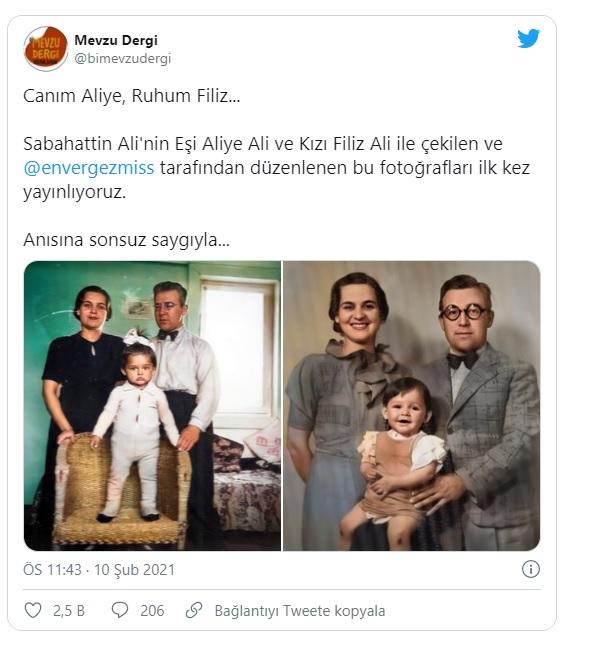Open the Mevzu Dergi display name
Screen dimensions: 613x659
click(x=116, y=40)
